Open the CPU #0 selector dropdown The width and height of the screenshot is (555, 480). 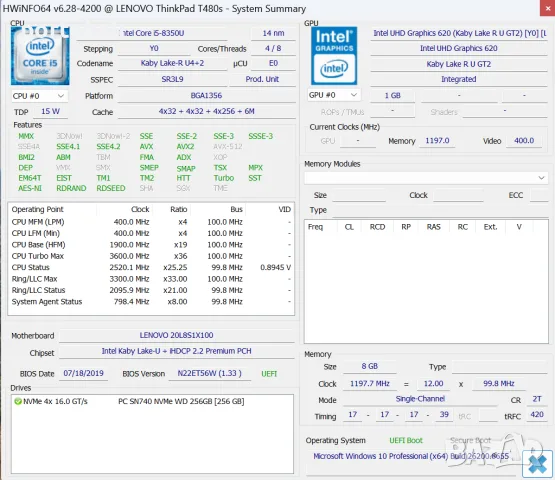pyautogui.click(x=39, y=96)
